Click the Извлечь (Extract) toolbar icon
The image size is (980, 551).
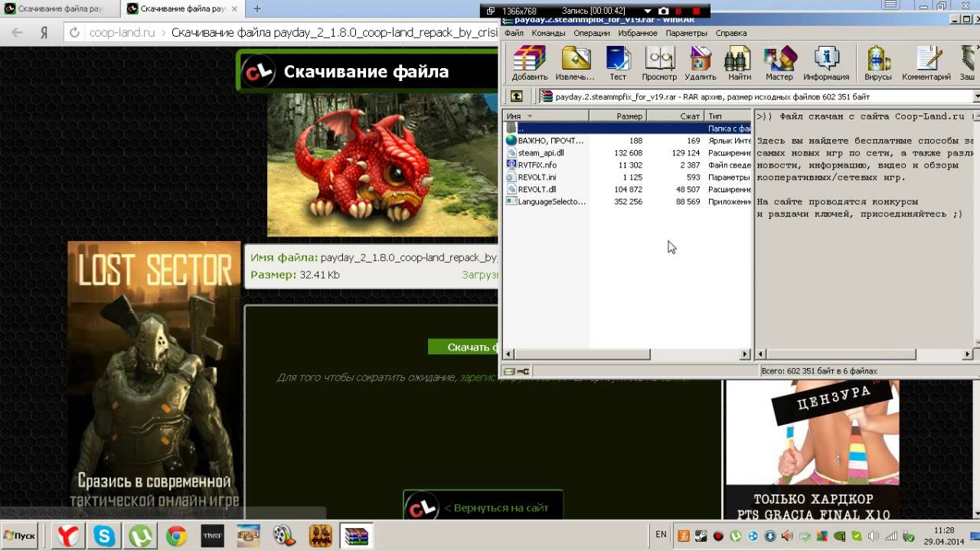(575, 64)
